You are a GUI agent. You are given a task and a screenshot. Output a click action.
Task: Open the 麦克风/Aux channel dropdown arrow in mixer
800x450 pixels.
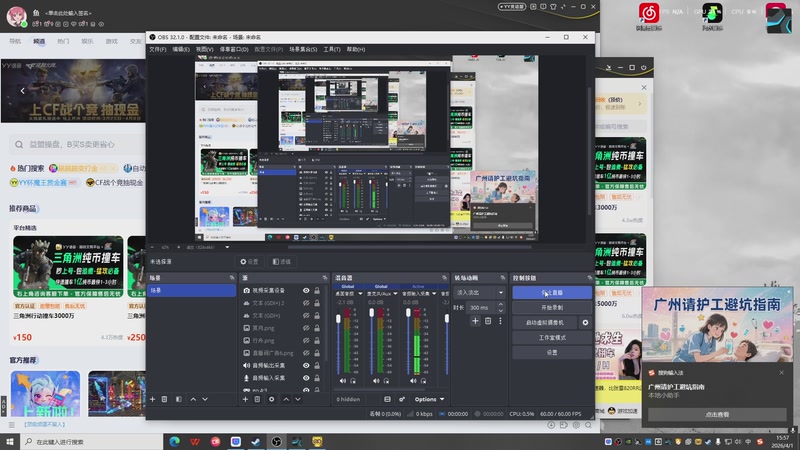[x=395, y=293]
